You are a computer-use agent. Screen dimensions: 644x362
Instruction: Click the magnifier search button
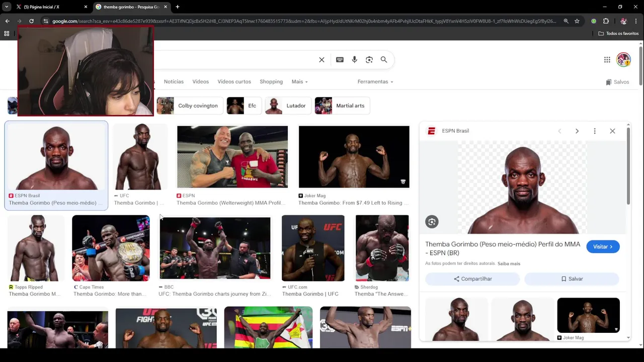pos(384,60)
